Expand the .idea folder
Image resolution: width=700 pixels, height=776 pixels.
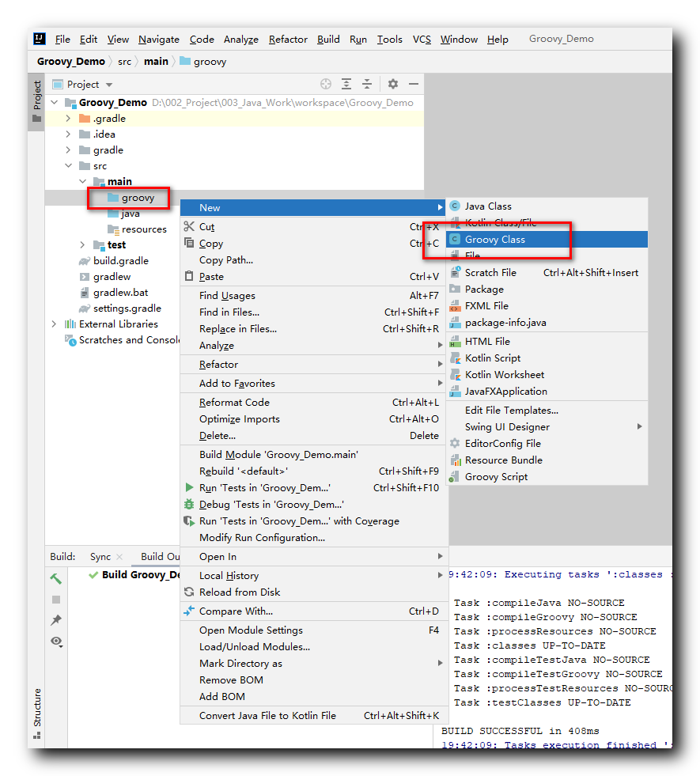coord(68,134)
